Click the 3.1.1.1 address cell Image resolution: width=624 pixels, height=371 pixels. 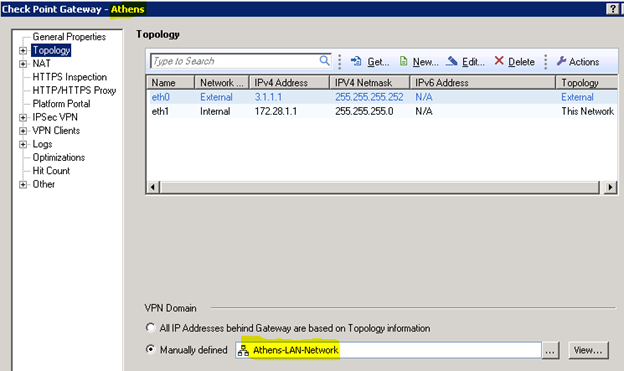[268, 97]
